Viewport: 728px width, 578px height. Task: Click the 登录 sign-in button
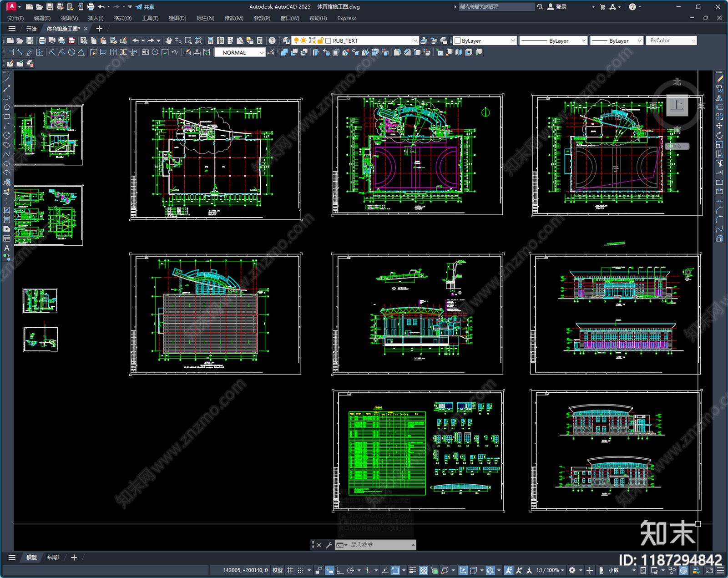point(557,7)
